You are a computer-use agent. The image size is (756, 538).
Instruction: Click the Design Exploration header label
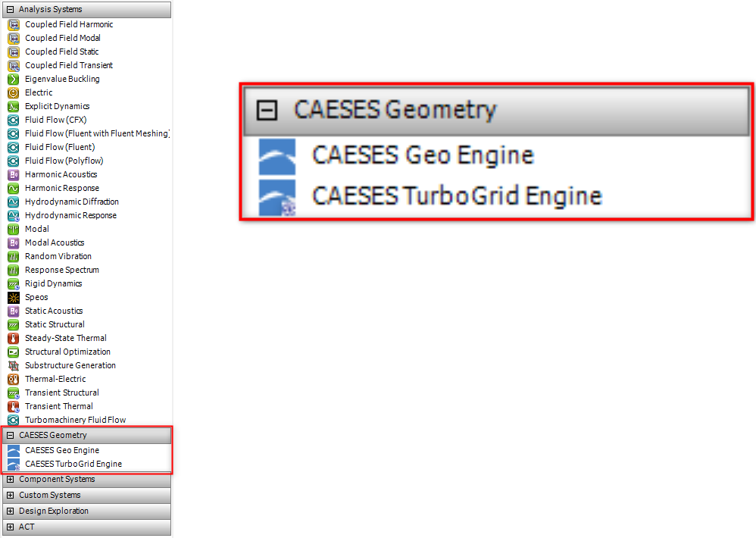(54, 511)
